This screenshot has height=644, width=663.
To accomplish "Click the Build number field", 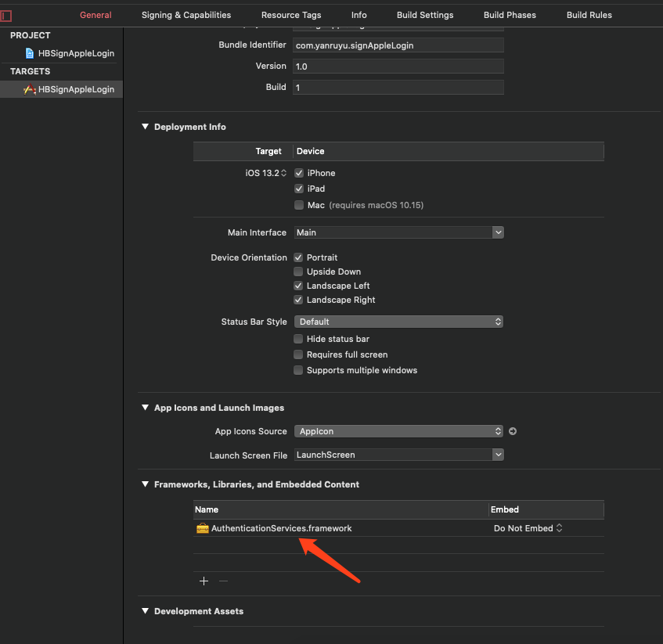I will point(398,88).
